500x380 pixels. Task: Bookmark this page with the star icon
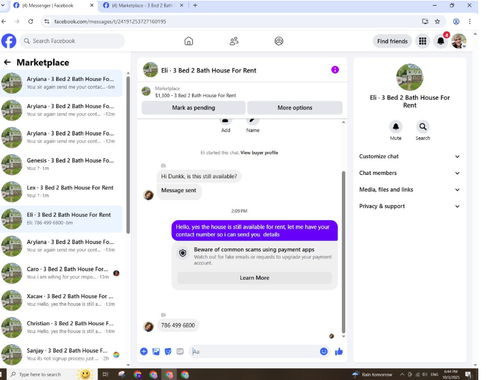click(x=437, y=21)
